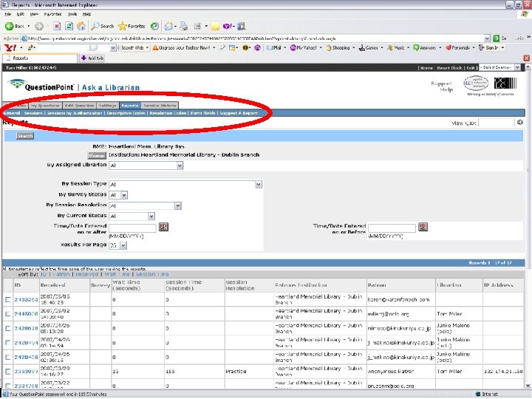Image resolution: width=532 pixels, height=399 pixels.
Task: Check the box for record 2453268
Action: point(8,299)
